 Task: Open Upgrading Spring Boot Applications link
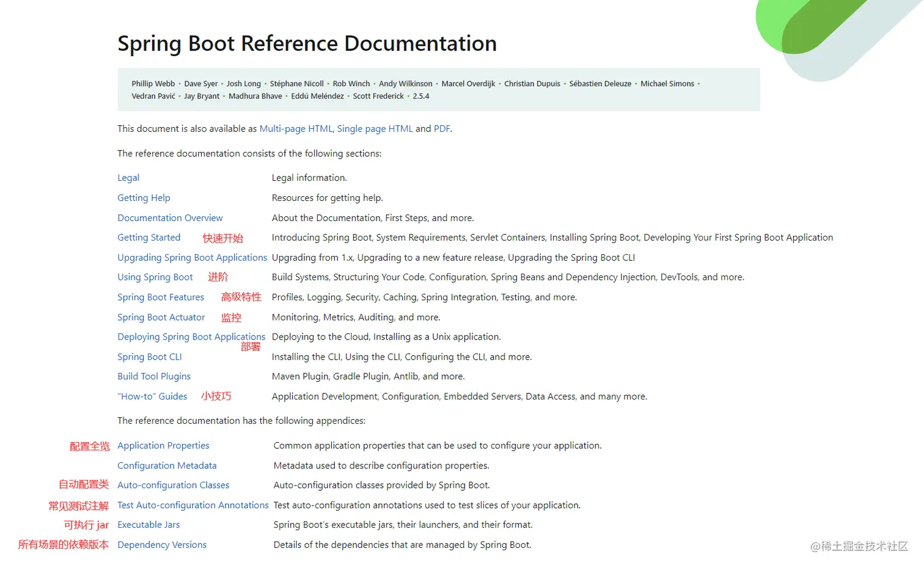click(192, 258)
